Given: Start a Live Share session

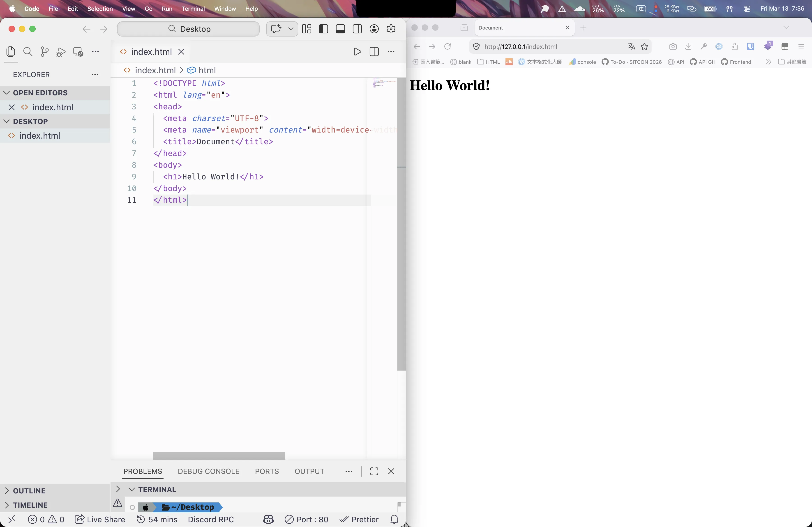Looking at the screenshot, I should pos(100,520).
